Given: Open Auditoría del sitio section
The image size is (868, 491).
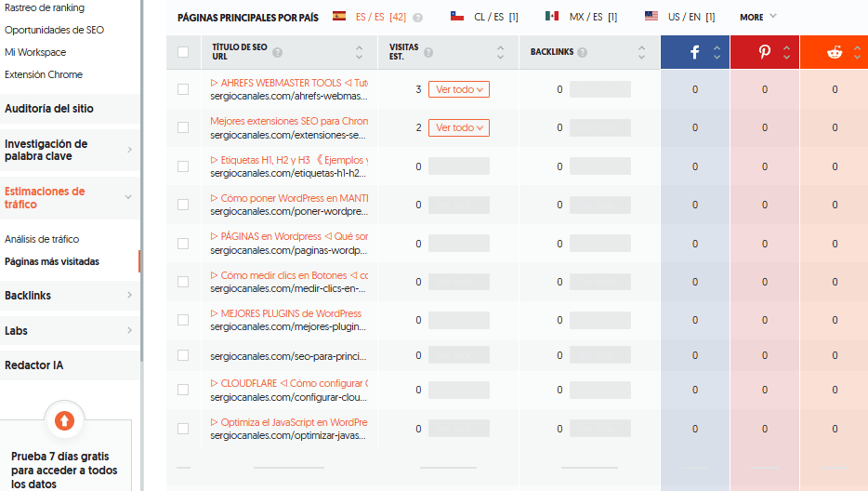Looking at the screenshot, I should tap(69, 109).
